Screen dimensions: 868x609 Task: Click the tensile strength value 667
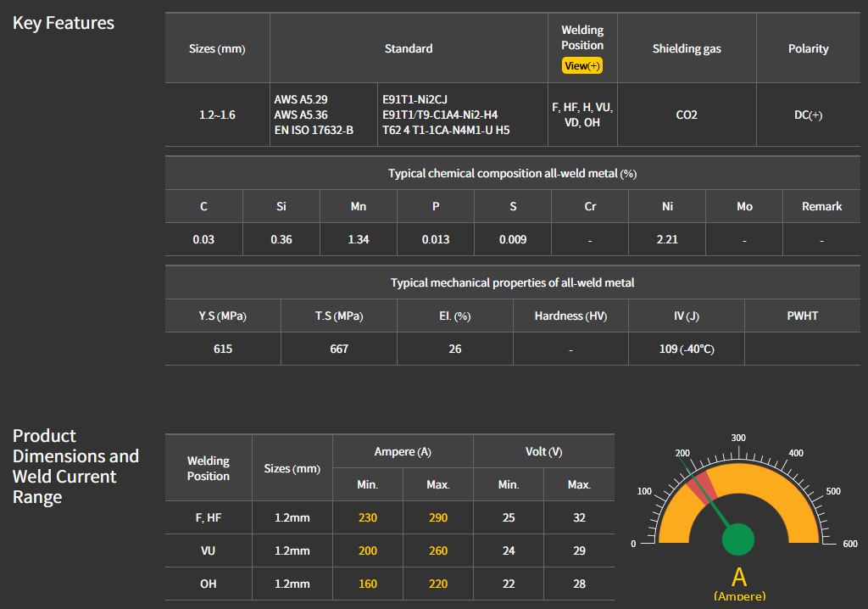tap(339, 349)
